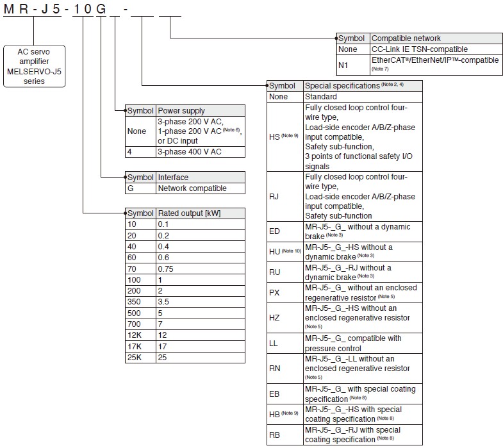Select the Network compatible cell
Viewport: 503px width, 448px height.
(200, 188)
